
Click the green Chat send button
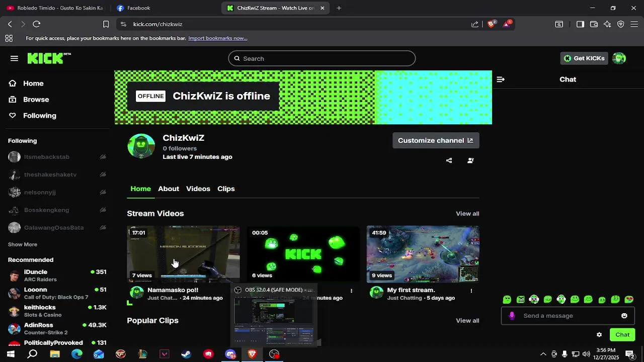pos(622,335)
